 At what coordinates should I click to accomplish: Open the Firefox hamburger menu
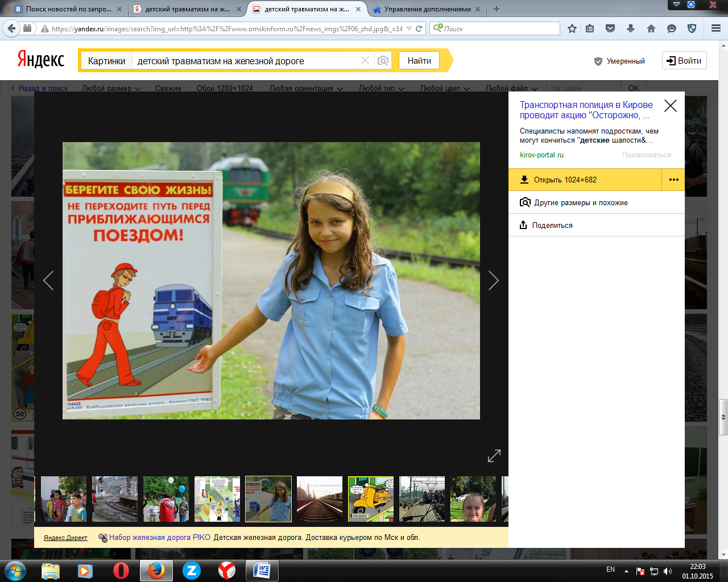click(x=716, y=28)
